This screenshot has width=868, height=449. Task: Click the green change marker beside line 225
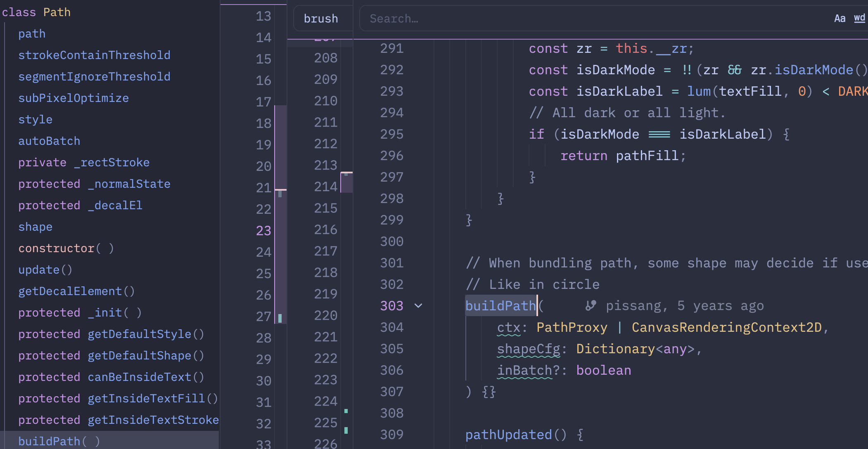(x=346, y=430)
